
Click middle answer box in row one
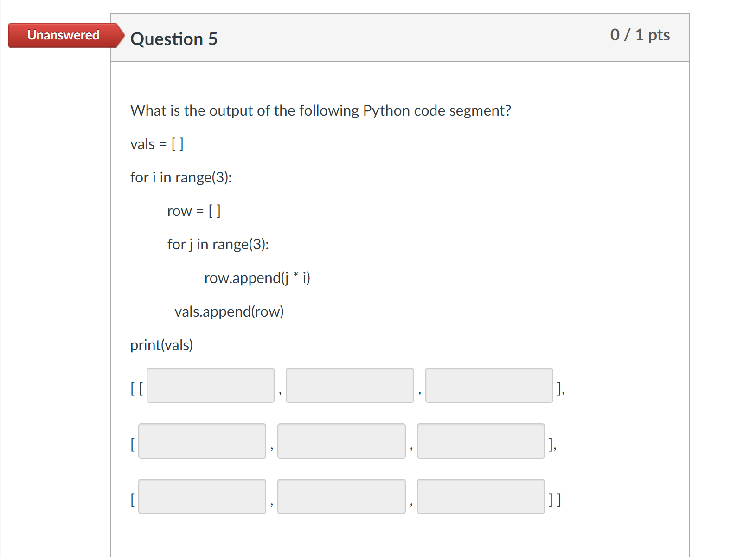[x=350, y=385]
